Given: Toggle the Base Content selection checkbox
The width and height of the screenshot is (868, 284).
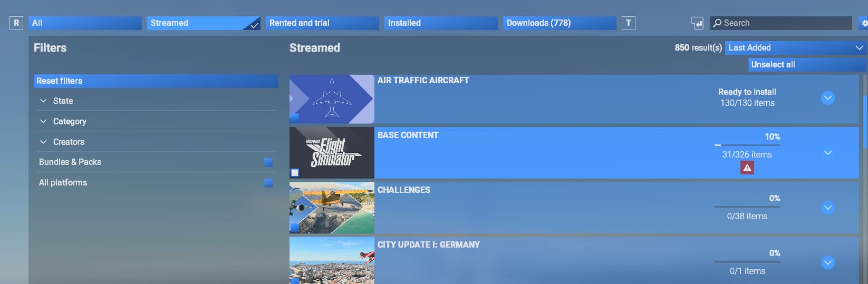Looking at the screenshot, I should (x=295, y=173).
